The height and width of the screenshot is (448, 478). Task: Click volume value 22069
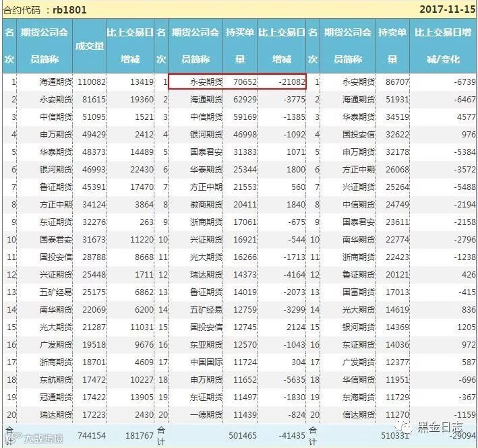[x=94, y=310]
